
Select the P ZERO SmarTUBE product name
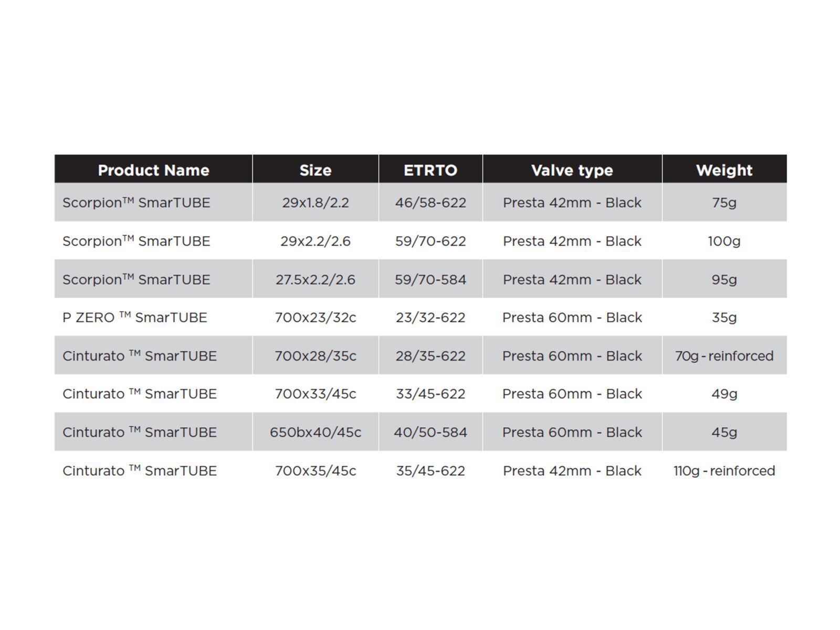pos(135,318)
